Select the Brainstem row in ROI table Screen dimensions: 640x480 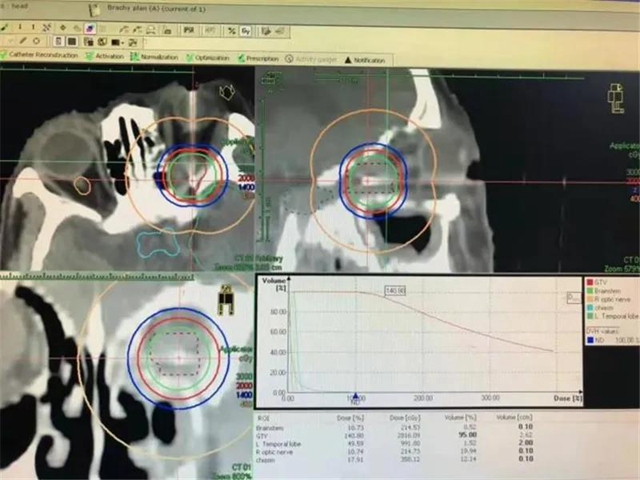coord(394,427)
